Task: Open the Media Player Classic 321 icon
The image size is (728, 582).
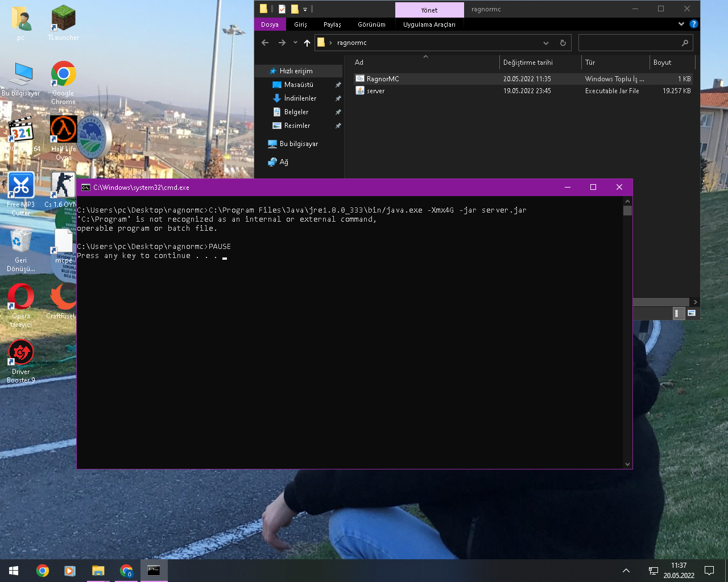Action: pyautogui.click(x=21, y=135)
